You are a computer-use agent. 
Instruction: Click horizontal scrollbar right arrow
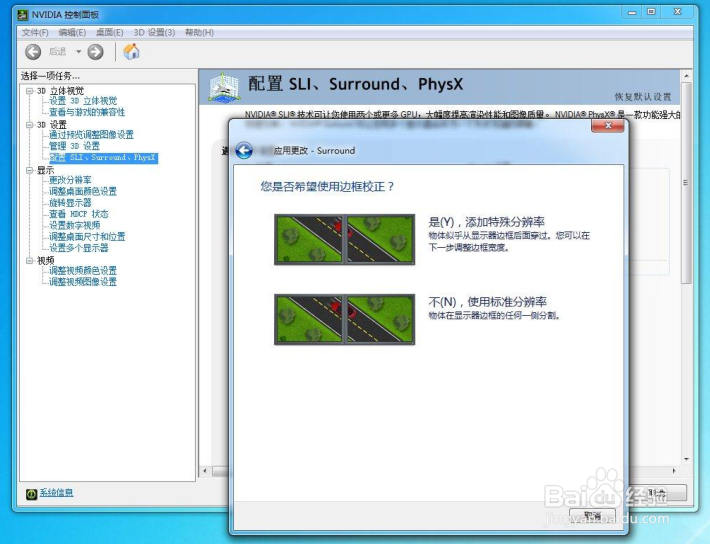click(x=674, y=471)
